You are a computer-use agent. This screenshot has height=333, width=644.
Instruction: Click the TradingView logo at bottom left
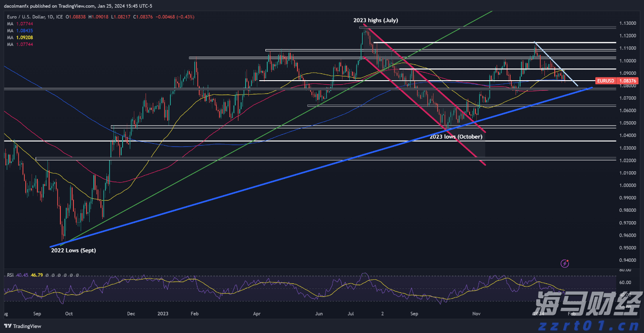23,326
